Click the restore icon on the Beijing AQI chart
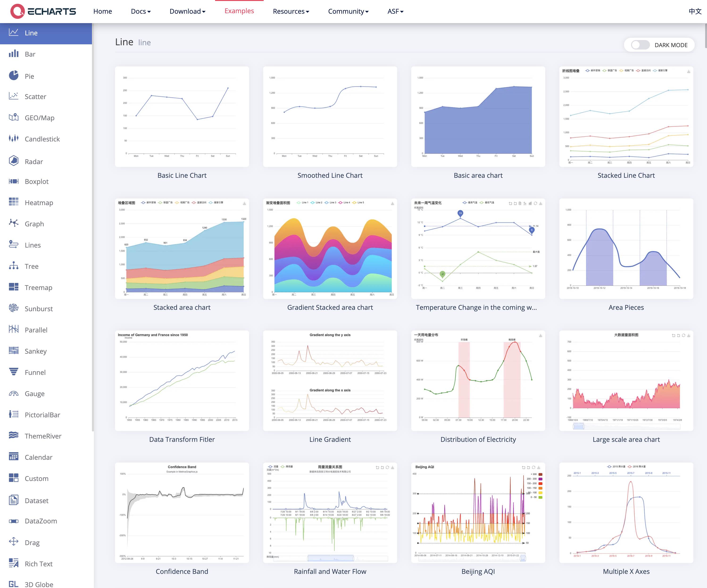 point(534,468)
